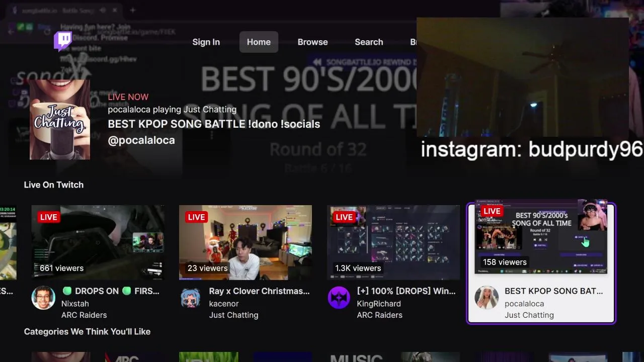Click ARC Raiders category under KingRichard
Viewport: 644px width, 362px height.
point(379,315)
